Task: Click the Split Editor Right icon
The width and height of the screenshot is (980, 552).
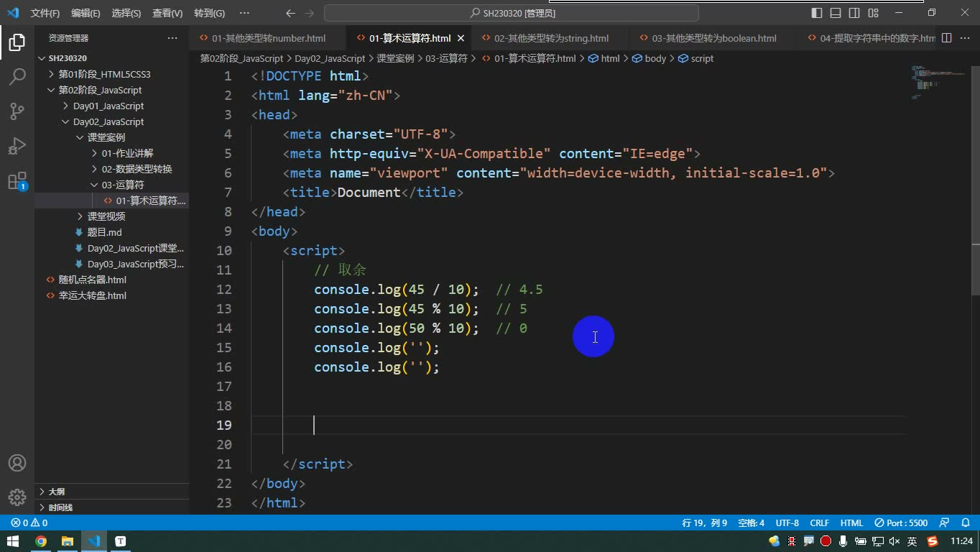Action: (947, 38)
